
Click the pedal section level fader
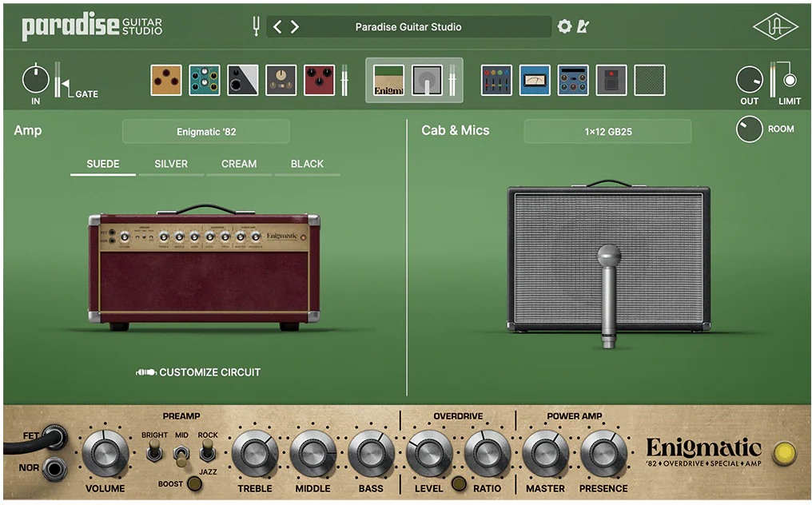(x=344, y=80)
